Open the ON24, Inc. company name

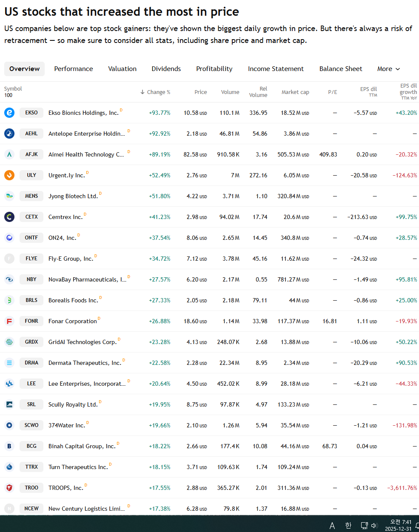63,238
